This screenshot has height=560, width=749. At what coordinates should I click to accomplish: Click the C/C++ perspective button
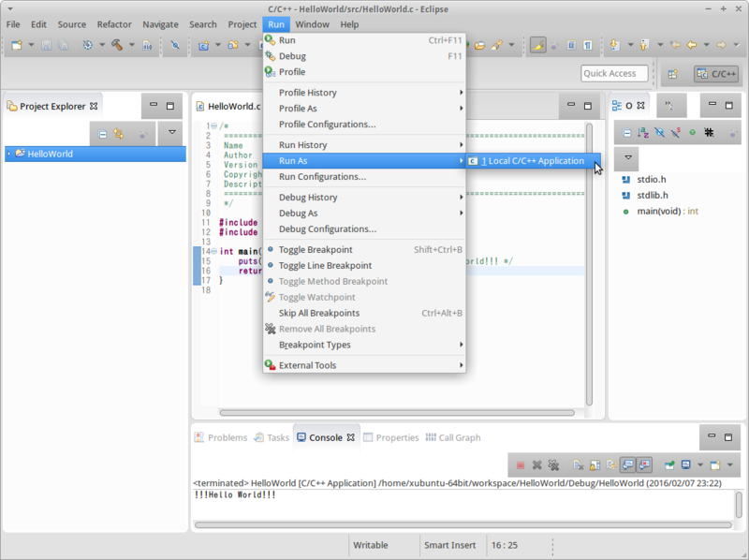(716, 74)
